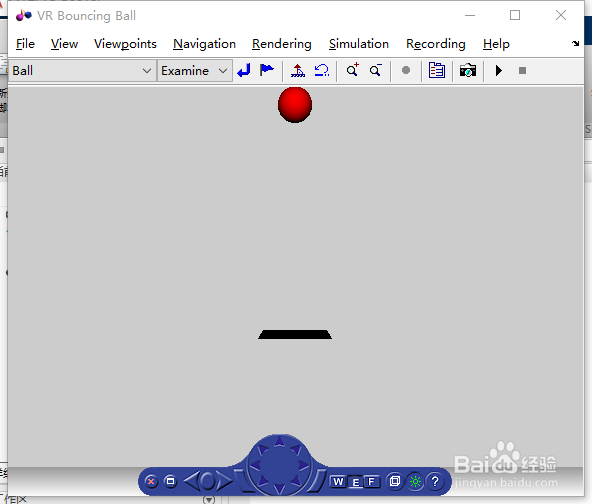Open the Navigation menu
Image resolution: width=592 pixels, height=504 pixels.
pos(204,44)
